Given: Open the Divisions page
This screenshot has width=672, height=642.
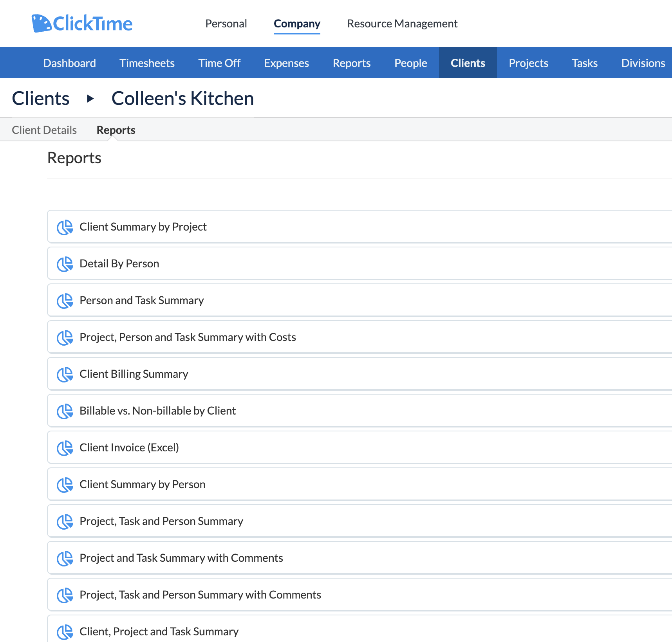Looking at the screenshot, I should tap(643, 63).
